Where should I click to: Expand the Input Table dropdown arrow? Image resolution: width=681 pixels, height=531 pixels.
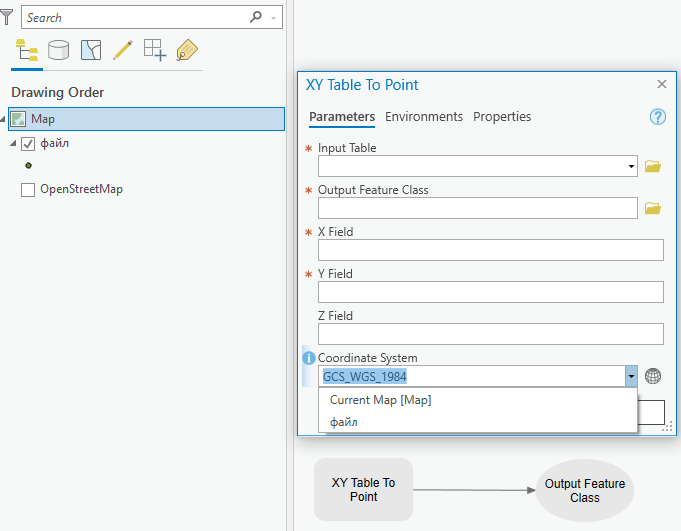[631, 166]
